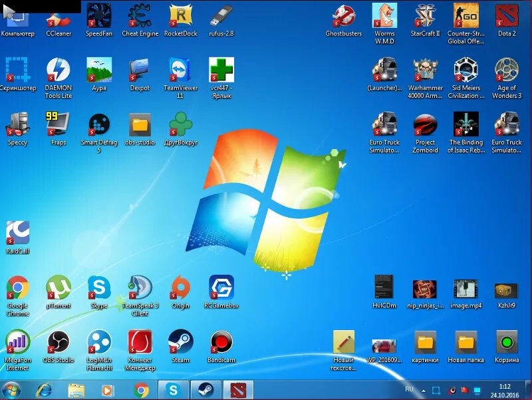Screen dimensions: 532x400
Task: Open the vcr447 Ярлык shortcut
Action: (221, 78)
